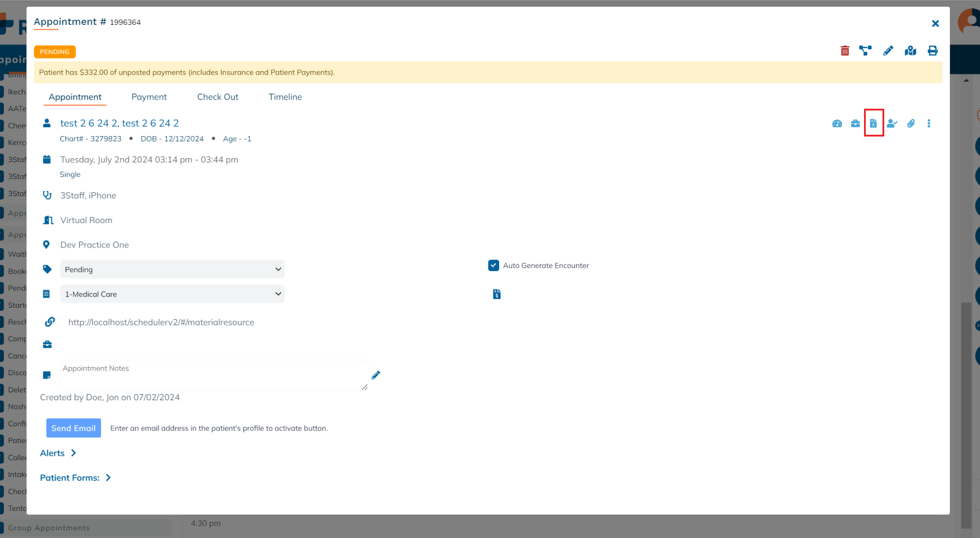Expand the Patient Forms section
980x538 pixels.
click(x=76, y=478)
